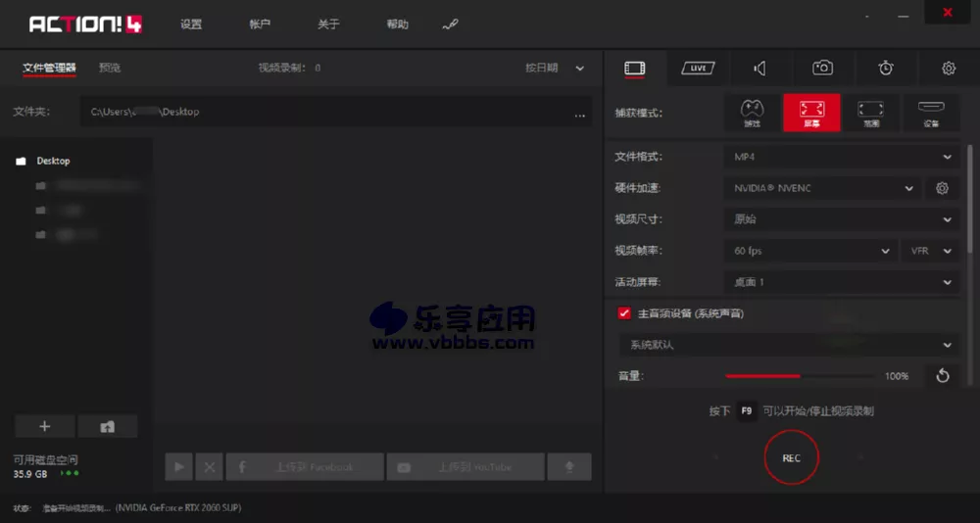Open the 关于 menu
The width and height of the screenshot is (980, 523).
(x=328, y=24)
